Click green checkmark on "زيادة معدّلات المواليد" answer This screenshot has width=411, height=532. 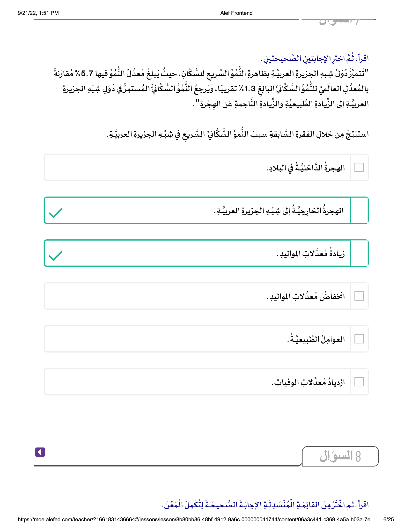click(x=56, y=255)
